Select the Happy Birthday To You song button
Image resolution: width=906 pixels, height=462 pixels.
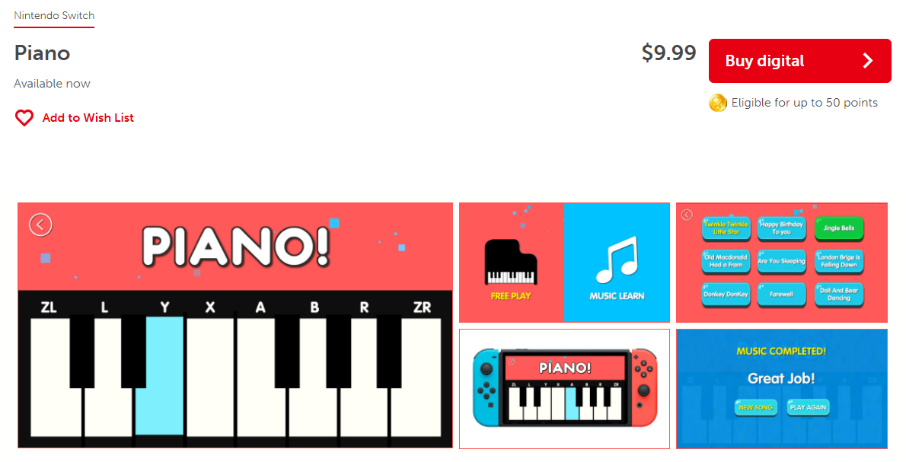point(781,228)
